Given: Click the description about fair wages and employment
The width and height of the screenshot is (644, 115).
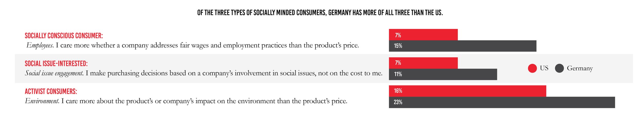Looking at the screenshot, I should tap(192, 45).
